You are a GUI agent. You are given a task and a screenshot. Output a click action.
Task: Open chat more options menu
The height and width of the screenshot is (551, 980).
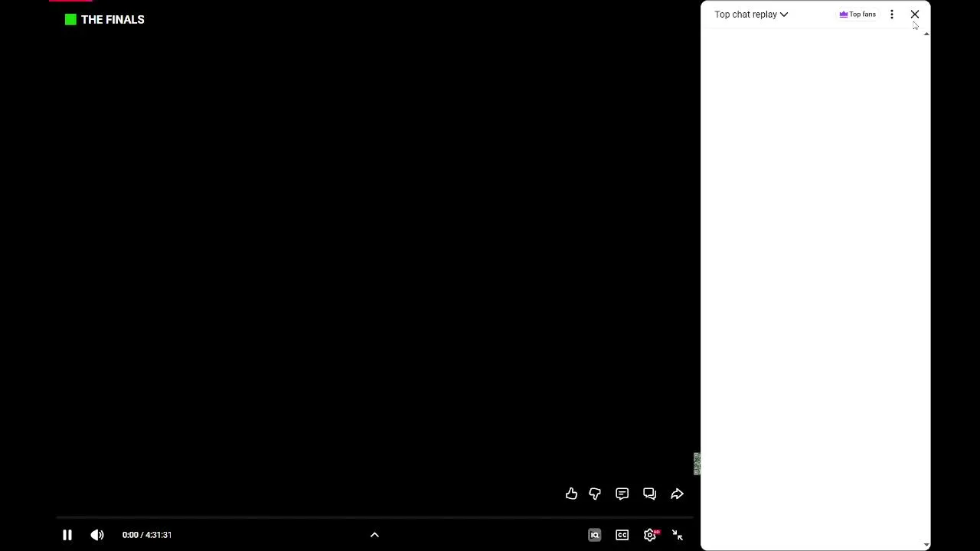click(x=892, y=15)
